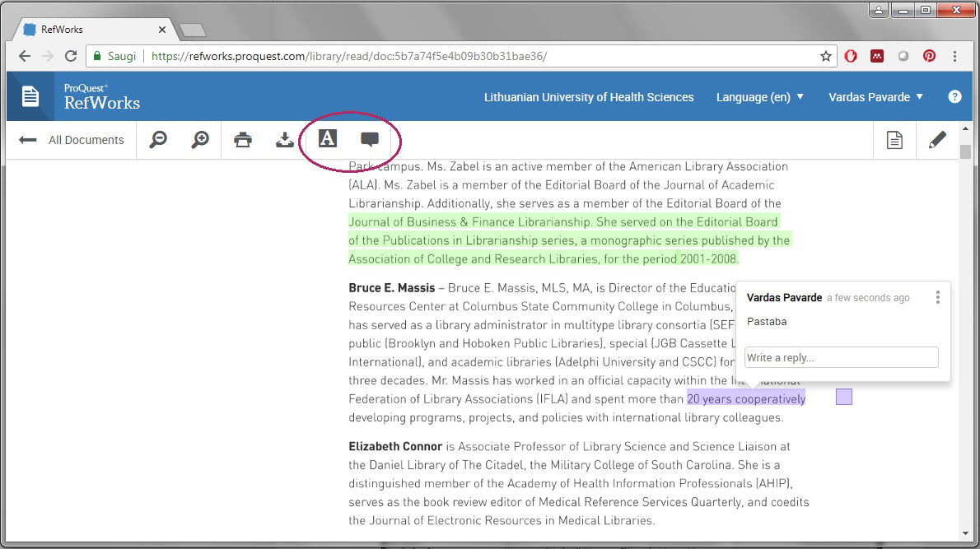
Task: Click the zoom out magnifier icon
Action: point(158,140)
